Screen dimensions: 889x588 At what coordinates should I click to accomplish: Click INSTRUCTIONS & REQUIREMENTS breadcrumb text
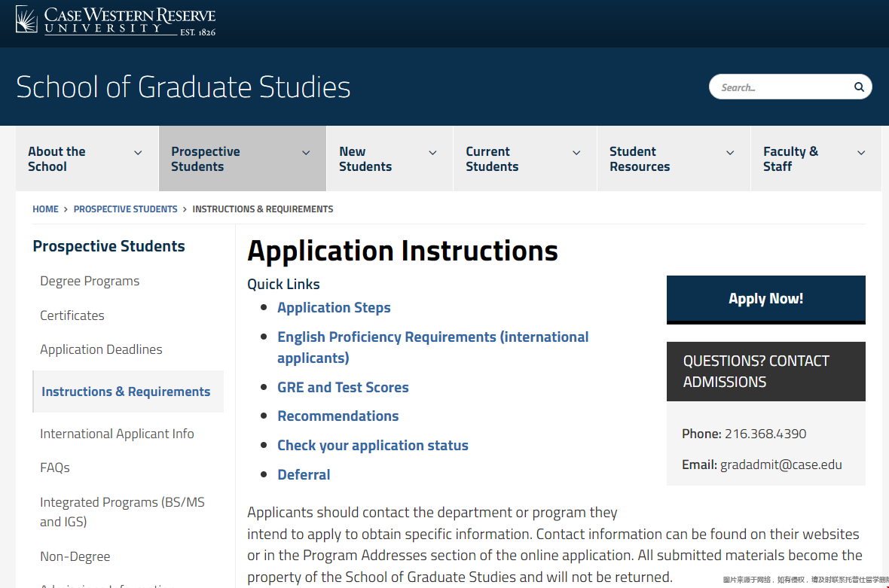pos(262,209)
